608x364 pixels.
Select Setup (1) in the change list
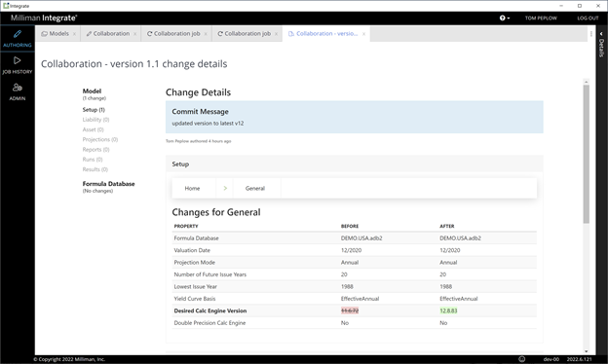tap(94, 110)
